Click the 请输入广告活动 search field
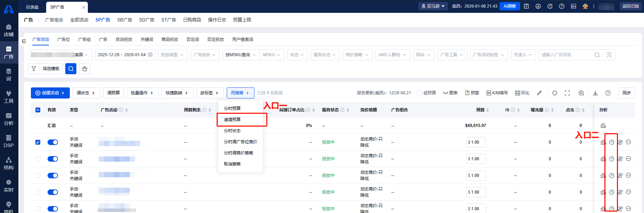Image resolution: width=644 pixels, height=213 pixels. (x=566, y=55)
